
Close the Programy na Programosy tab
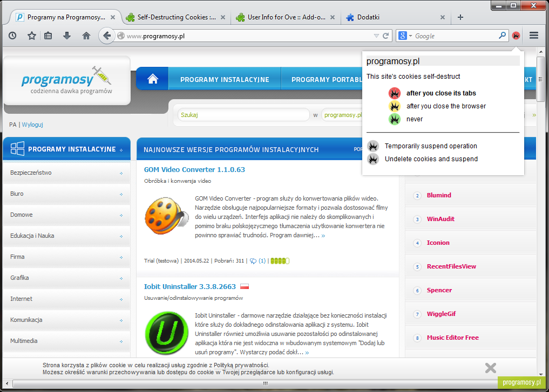click(x=113, y=17)
